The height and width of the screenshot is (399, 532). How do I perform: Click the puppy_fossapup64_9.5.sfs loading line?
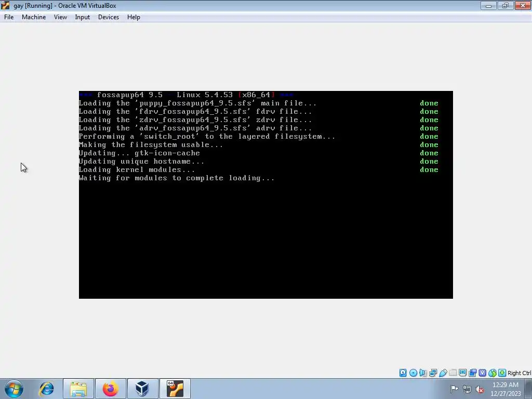point(197,103)
